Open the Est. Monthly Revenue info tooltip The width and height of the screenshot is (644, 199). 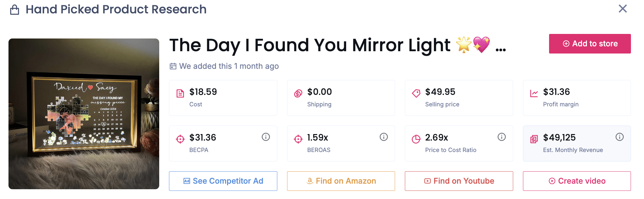click(x=620, y=137)
